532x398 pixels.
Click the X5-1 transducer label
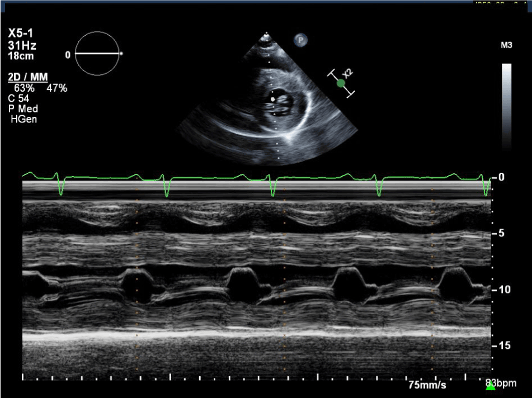(21, 34)
